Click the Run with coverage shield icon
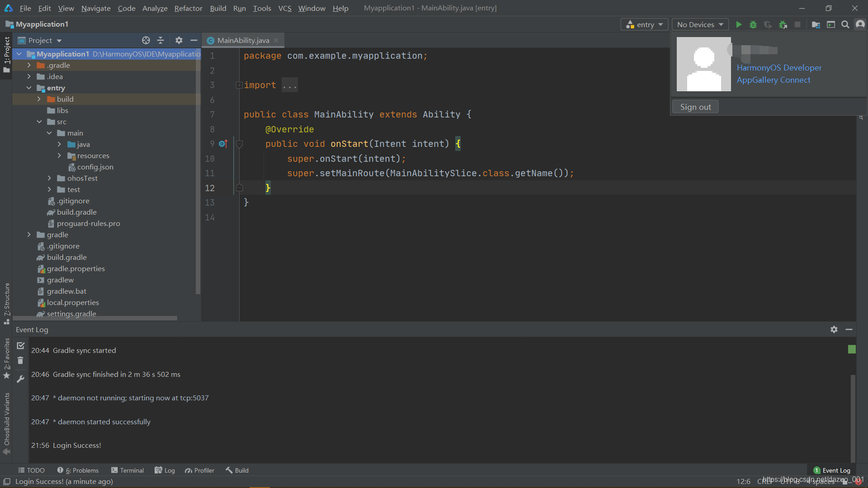This screenshot has width=868, height=488. (x=769, y=24)
